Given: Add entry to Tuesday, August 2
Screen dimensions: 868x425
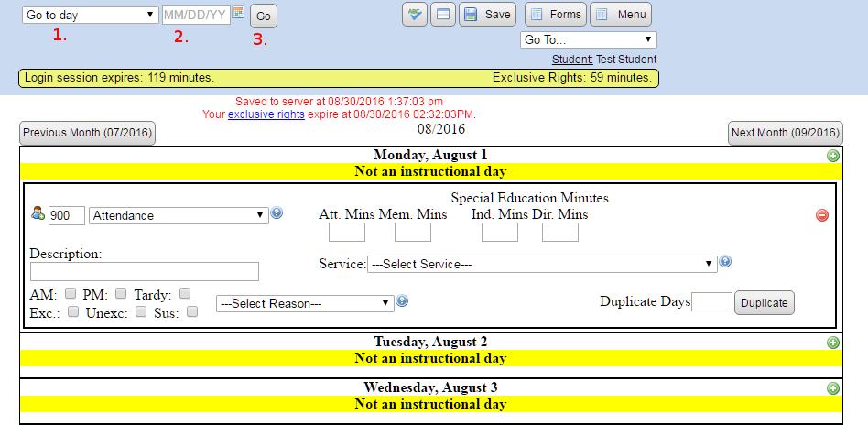Looking at the screenshot, I should tap(832, 343).
